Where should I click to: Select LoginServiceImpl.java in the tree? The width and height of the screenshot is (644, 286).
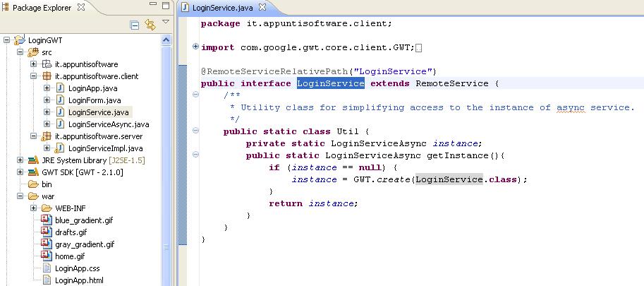[106, 148]
